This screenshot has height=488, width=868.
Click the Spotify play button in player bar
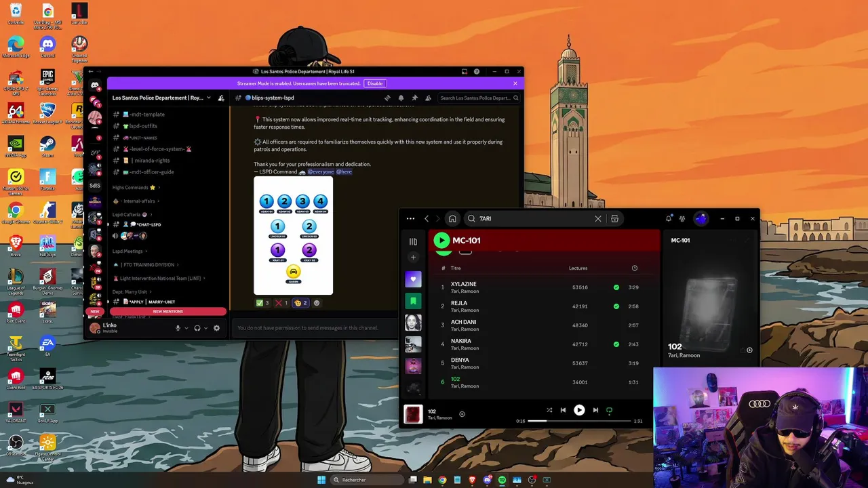click(x=579, y=410)
